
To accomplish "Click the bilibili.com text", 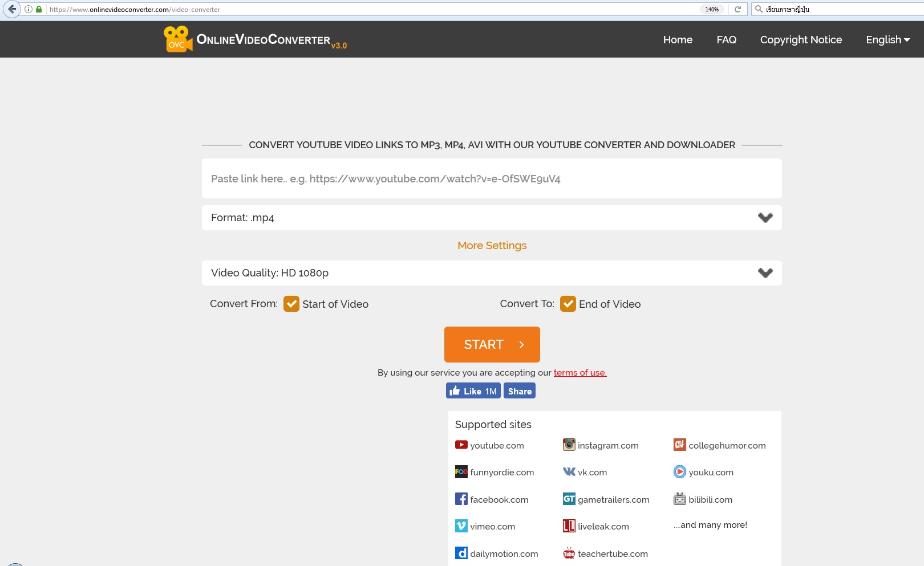I will pos(710,500).
